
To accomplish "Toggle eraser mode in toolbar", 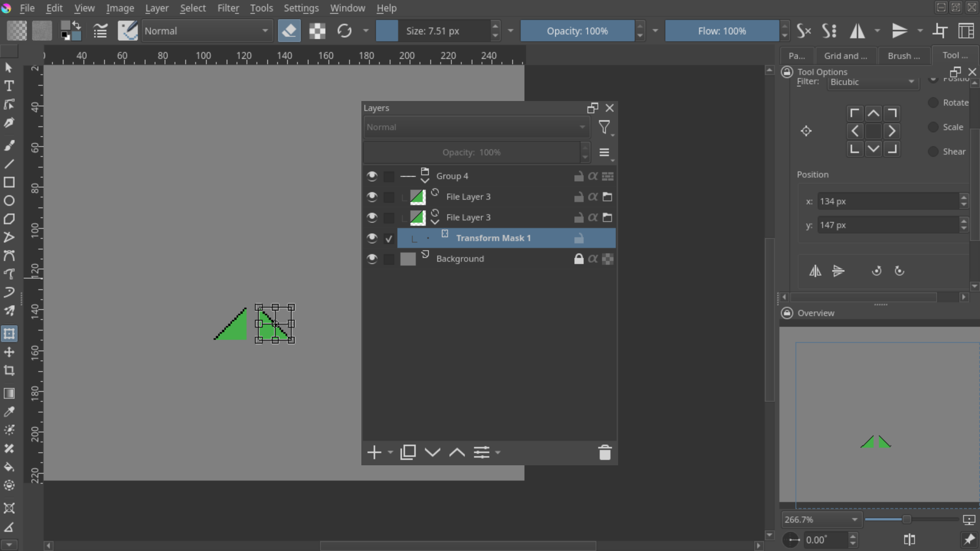I will click(x=289, y=31).
